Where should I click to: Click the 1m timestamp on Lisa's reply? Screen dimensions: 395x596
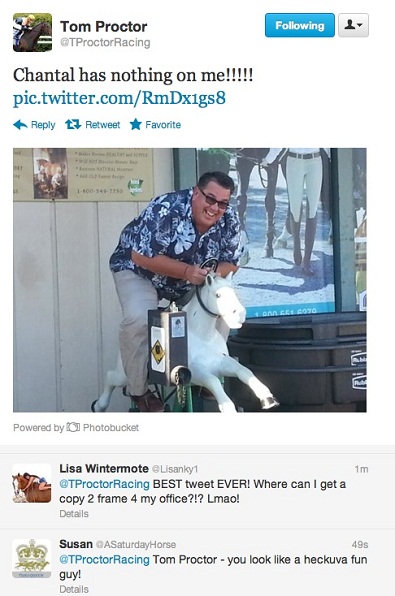click(361, 469)
